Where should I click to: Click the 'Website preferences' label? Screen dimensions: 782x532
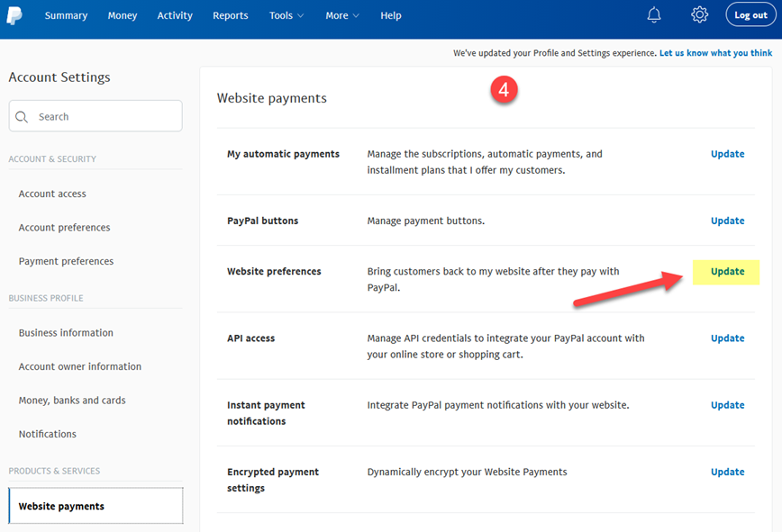point(274,272)
